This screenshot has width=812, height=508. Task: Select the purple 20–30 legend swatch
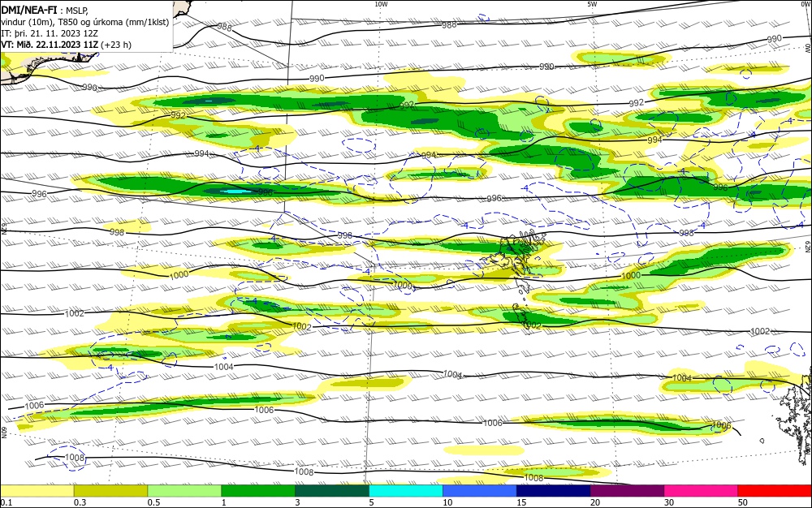pyautogui.click(x=627, y=491)
